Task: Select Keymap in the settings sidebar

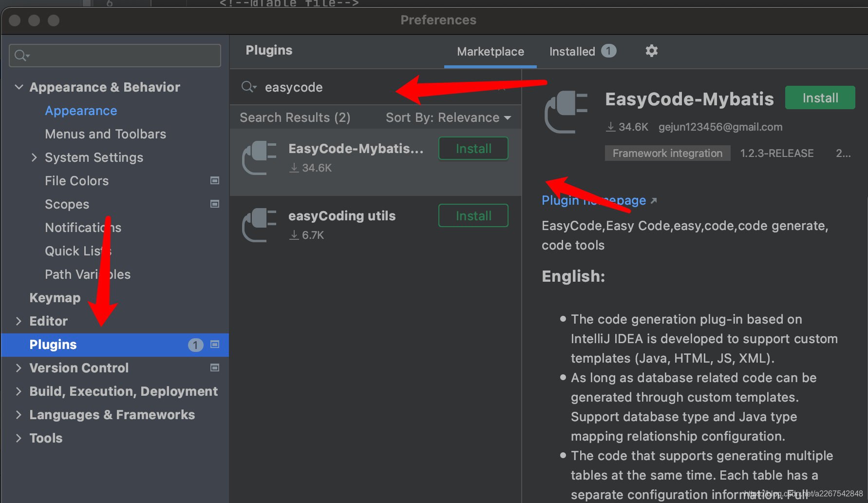Action: click(x=55, y=297)
